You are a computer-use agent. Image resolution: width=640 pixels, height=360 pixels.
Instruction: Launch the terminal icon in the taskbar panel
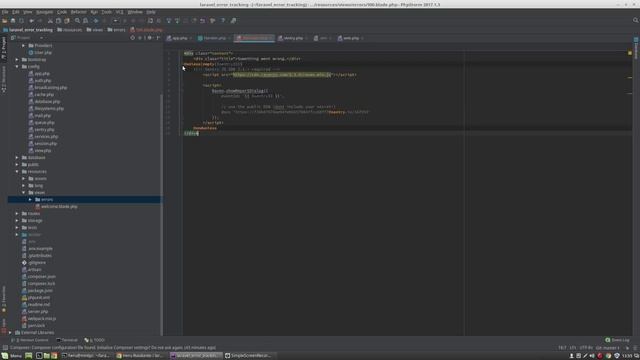[x=39, y=356]
